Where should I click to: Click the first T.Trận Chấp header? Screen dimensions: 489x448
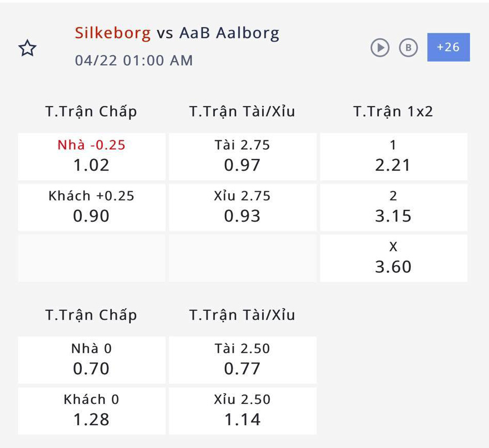[91, 111]
